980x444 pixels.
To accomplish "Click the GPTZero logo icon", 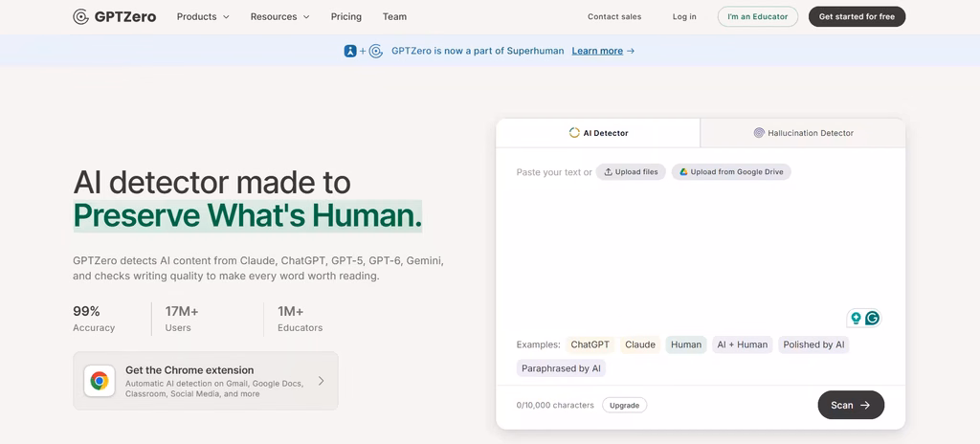I will point(80,17).
